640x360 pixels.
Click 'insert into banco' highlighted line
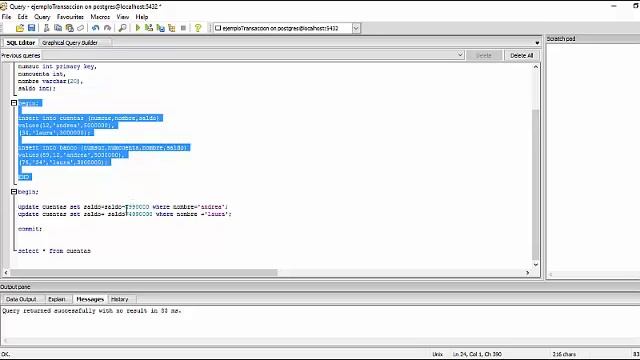tap(104, 147)
